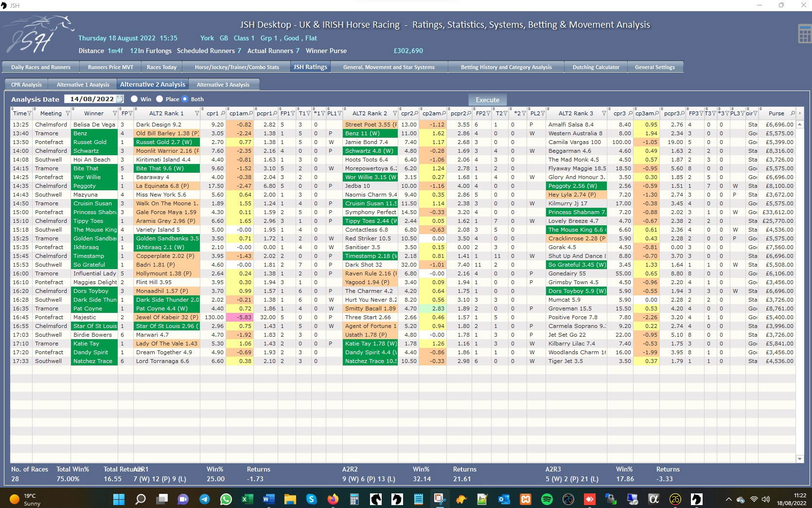Screen dimensions: 812x508
Task: Open the FP column filter
Action: tap(130, 113)
